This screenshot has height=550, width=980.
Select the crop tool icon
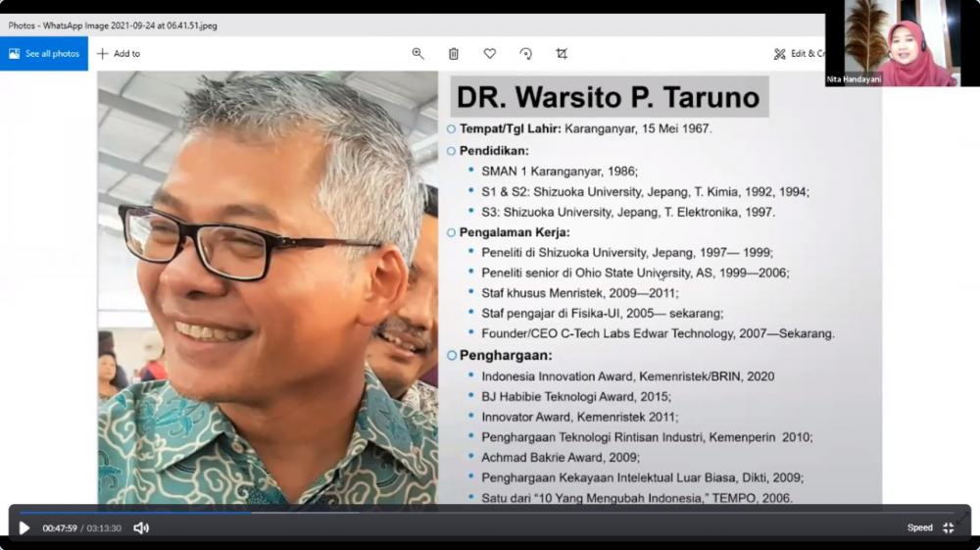tap(562, 54)
